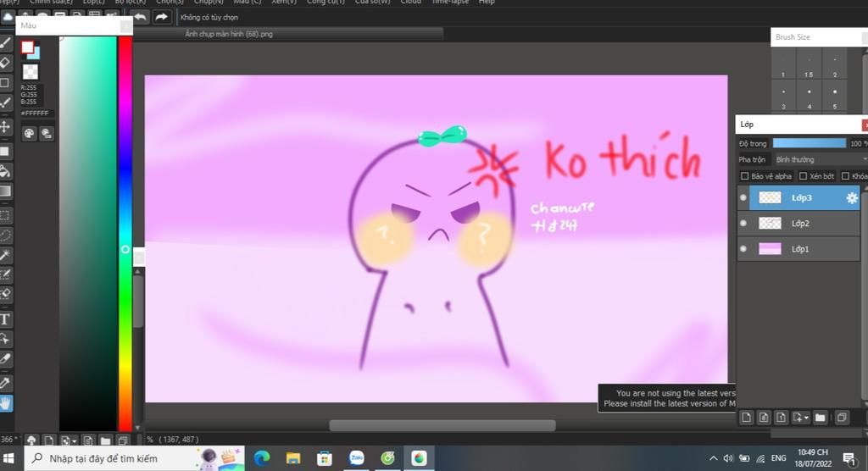This screenshot has width=868, height=471.
Task: Click the transparent color swatch
Action: (30, 71)
